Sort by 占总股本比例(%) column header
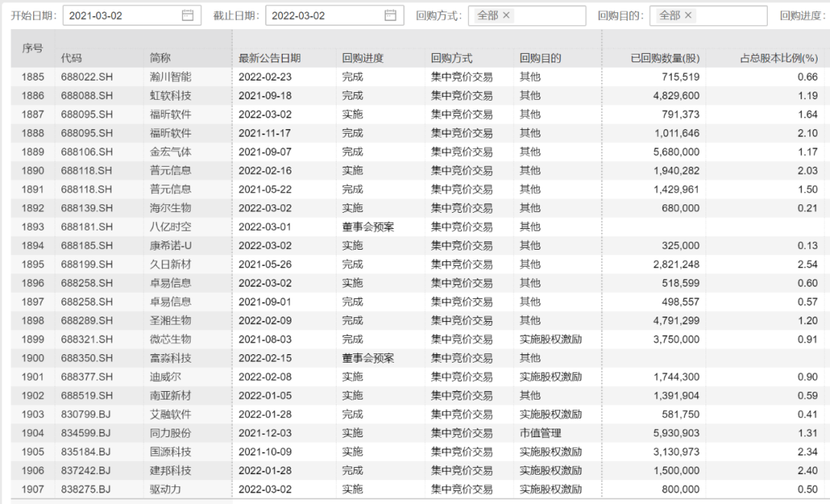Screen dimensions: 830x504 pos(779,58)
